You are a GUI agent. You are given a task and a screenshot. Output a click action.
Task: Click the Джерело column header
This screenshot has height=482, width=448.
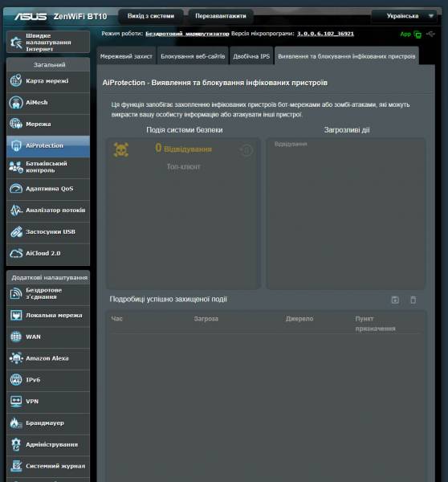pos(299,319)
